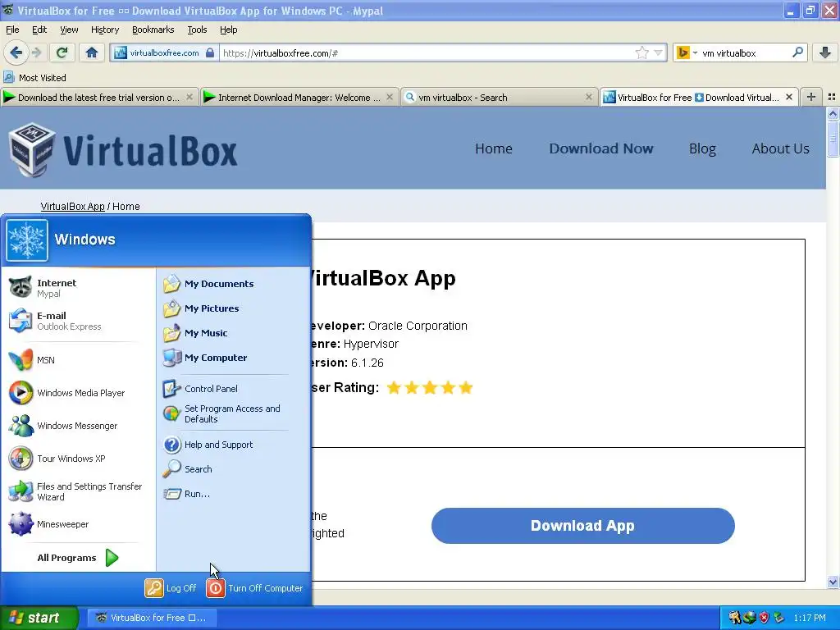Screen dimensions: 840x630
Task: Open the Bookmarks menu
Action: point(153,30)
